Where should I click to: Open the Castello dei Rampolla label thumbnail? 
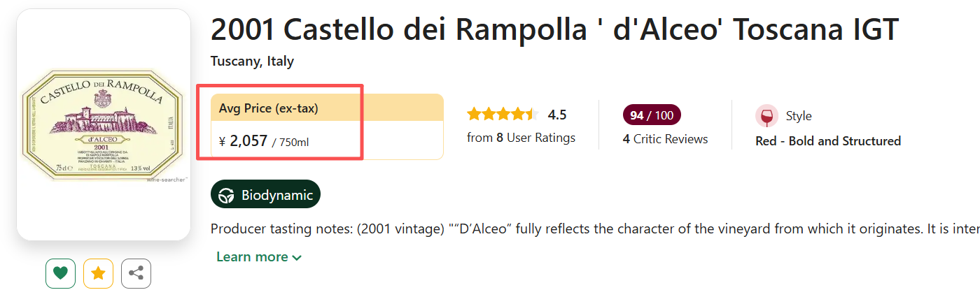104,124
